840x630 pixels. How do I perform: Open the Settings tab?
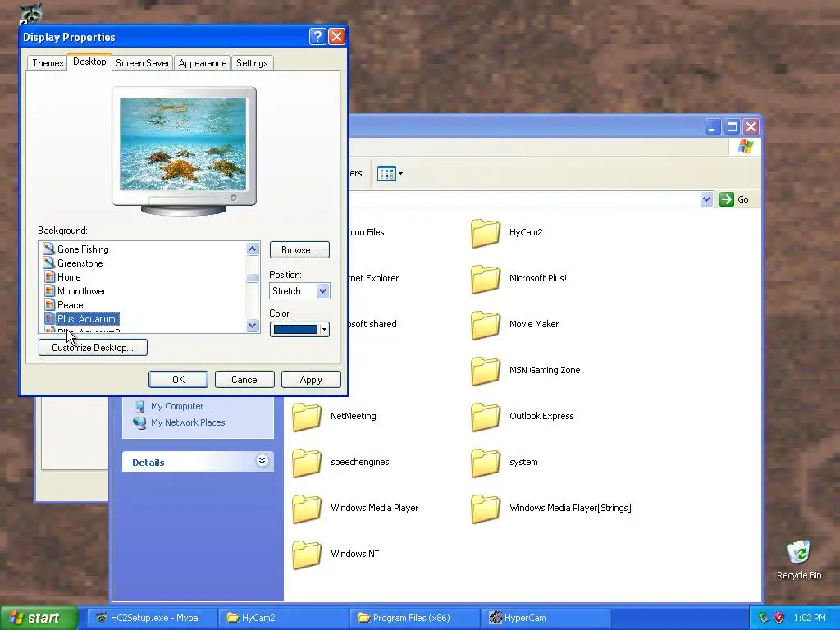252,62
